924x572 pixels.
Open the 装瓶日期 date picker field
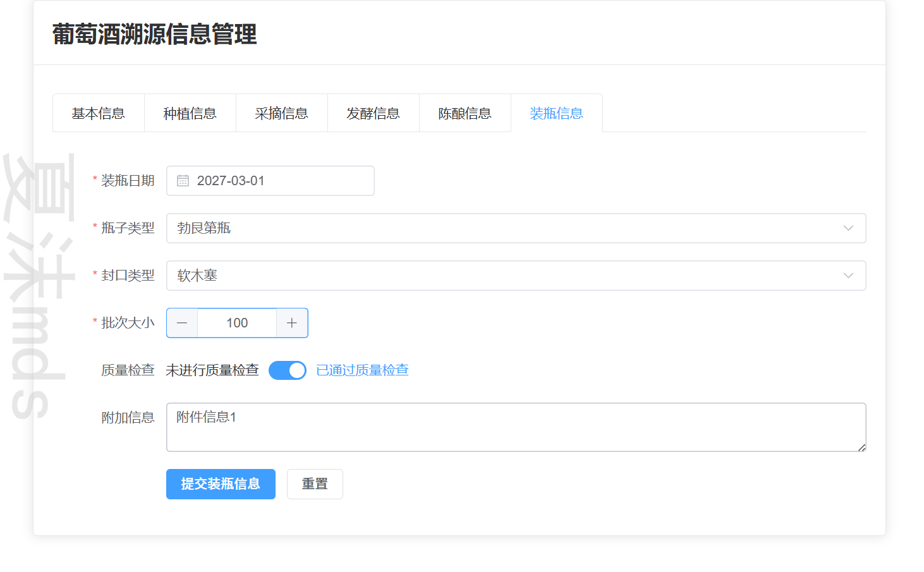271,181
